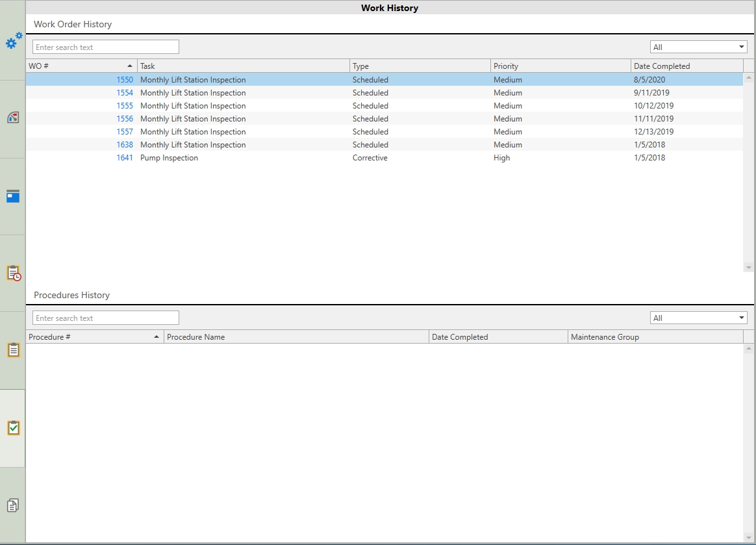Open work order 1554 link
The height and width of the screenshot is (545, 756).
click(125, 93)
